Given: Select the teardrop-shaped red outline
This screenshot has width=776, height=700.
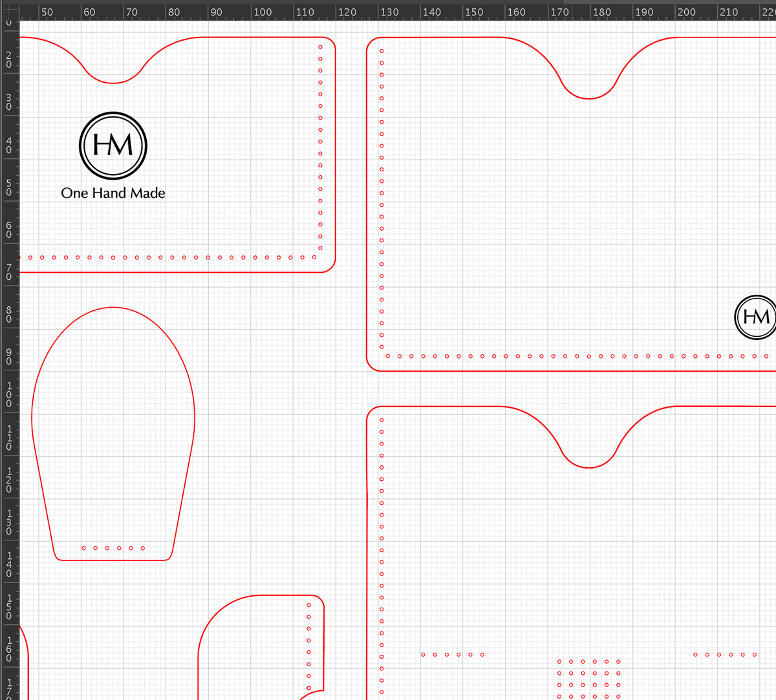Looking at the screenshot, I should coord(113,434).
